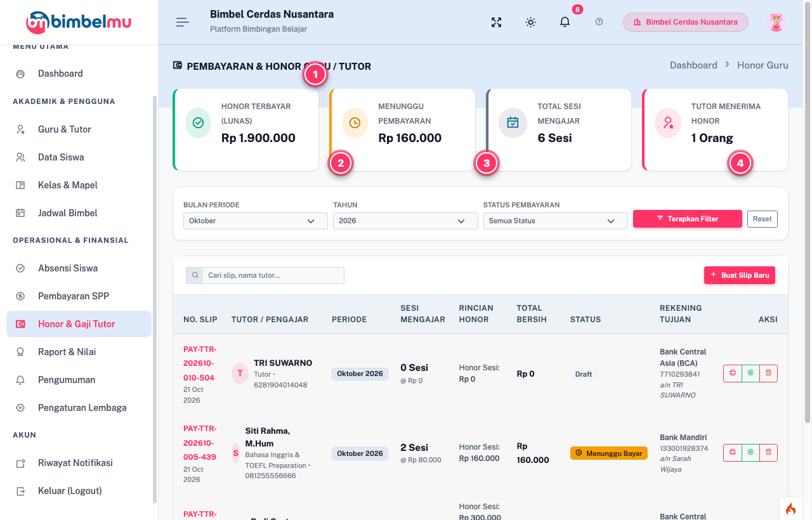Click the Total Sesi Mengajar calendar icon
This screenshot has height=520, width=812.
point(513,123)
